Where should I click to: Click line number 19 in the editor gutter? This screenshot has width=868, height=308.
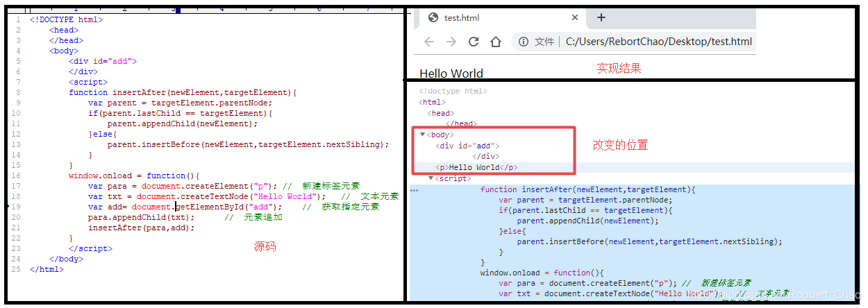coord(16,207)
